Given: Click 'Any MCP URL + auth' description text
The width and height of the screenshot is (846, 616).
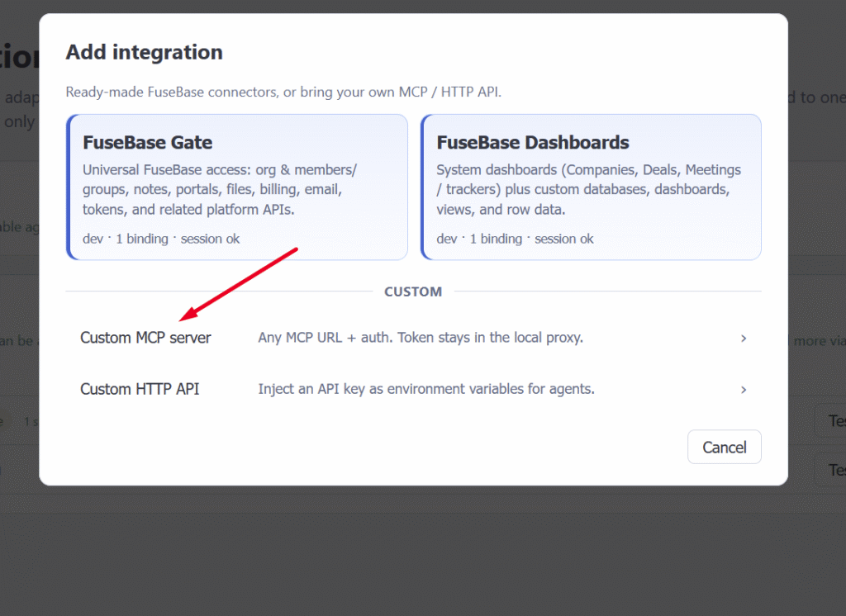Looking at the screenshot, I should [x=421, y=338].
